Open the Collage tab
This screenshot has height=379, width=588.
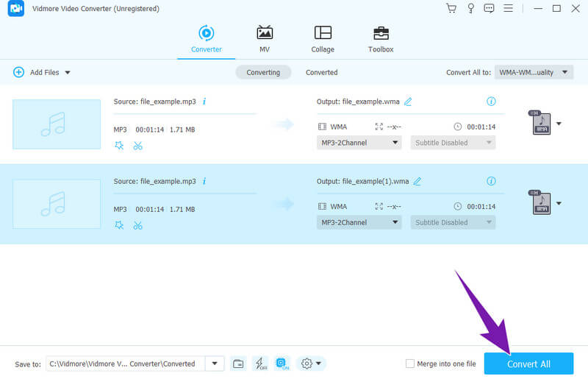pyautogui.click(x=322, y=39)
